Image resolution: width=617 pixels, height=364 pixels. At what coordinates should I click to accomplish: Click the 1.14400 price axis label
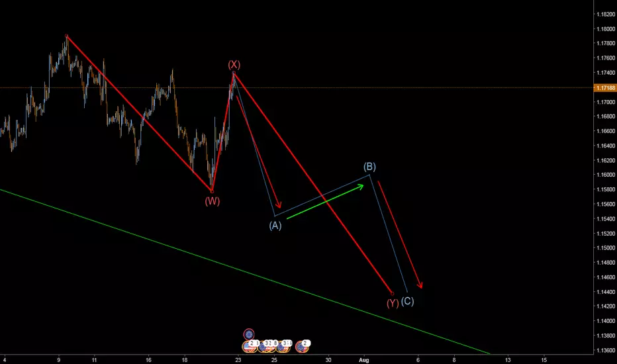point(606,292)
